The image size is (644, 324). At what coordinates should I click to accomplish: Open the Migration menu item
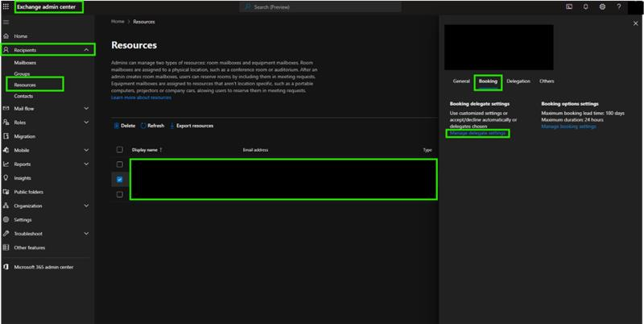coord(25,136)
